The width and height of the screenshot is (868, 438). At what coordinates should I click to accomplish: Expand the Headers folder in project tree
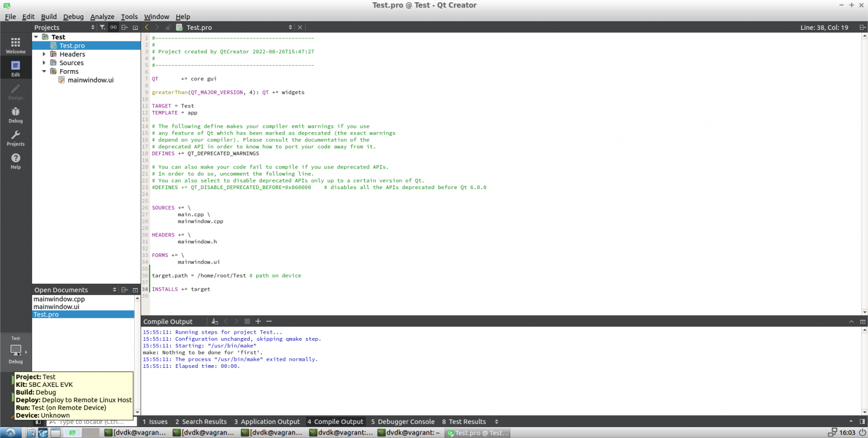coord(45,54)
